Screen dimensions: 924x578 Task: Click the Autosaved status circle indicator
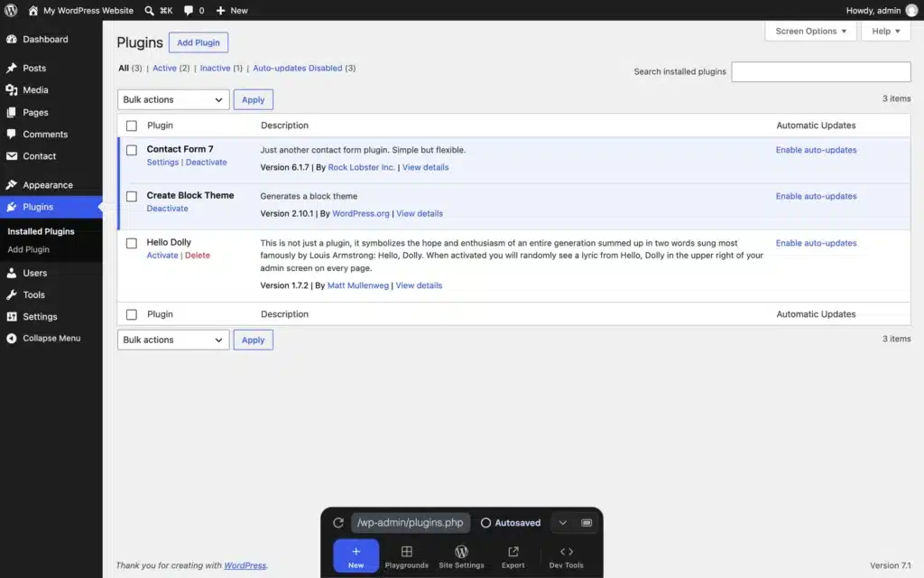click(485, 523)
